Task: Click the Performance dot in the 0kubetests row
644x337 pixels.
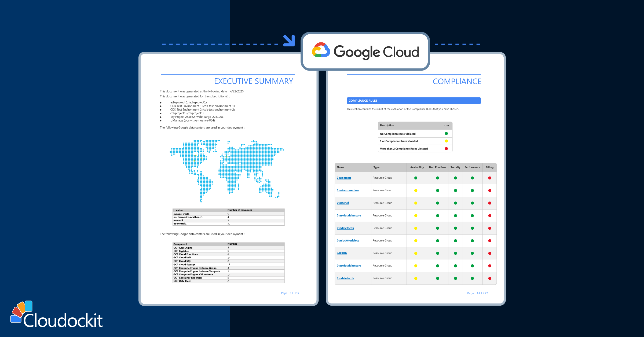Action: [472, 178]
